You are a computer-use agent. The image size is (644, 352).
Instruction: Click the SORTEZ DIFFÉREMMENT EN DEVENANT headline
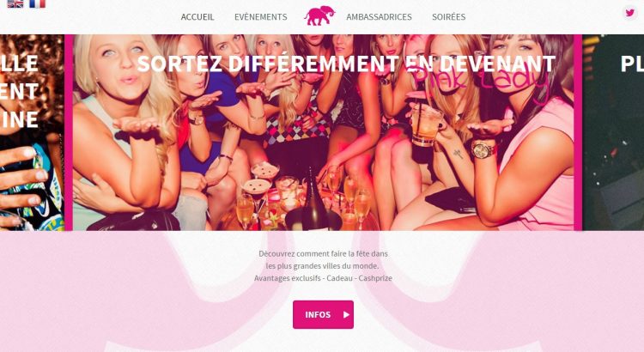coord(346,64)
